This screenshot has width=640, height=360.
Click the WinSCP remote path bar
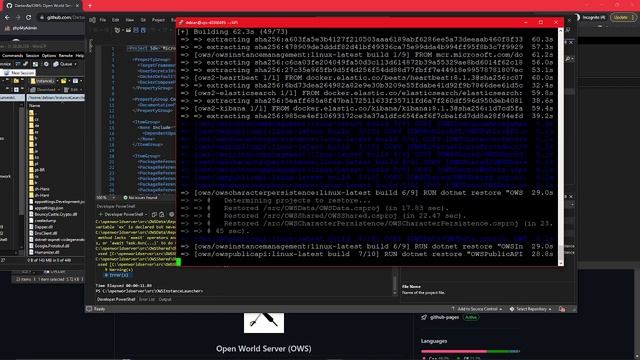click(56, 98)
